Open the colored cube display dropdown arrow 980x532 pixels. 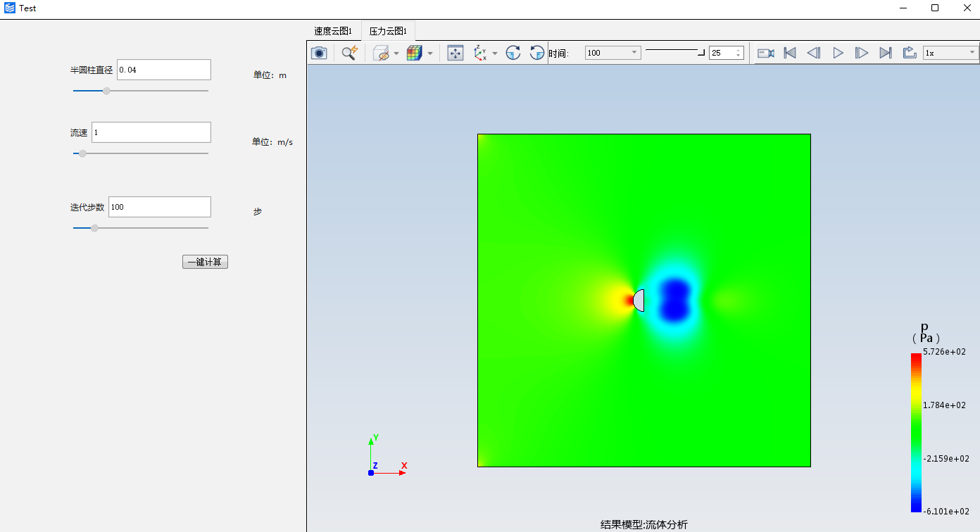point(429,53)
